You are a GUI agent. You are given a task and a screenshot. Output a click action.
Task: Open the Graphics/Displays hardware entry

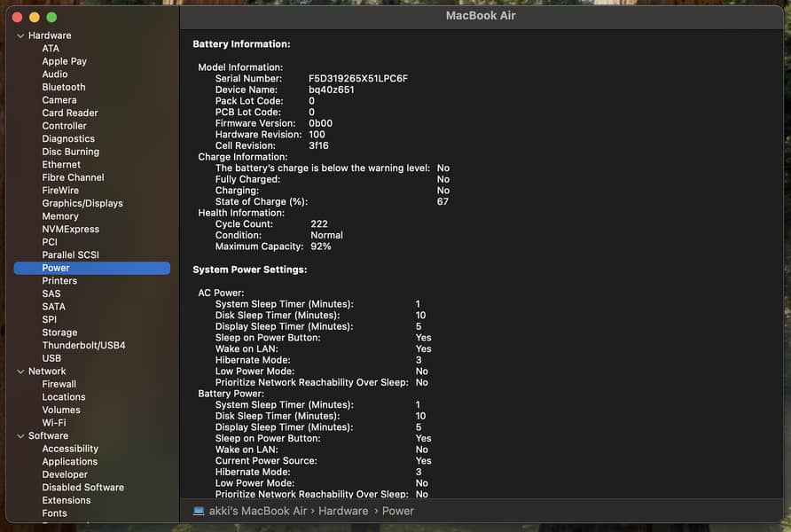(82, 203)
